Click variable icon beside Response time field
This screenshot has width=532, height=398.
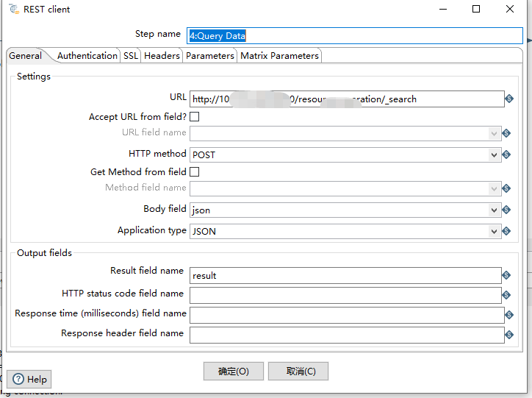coord(509,315)
